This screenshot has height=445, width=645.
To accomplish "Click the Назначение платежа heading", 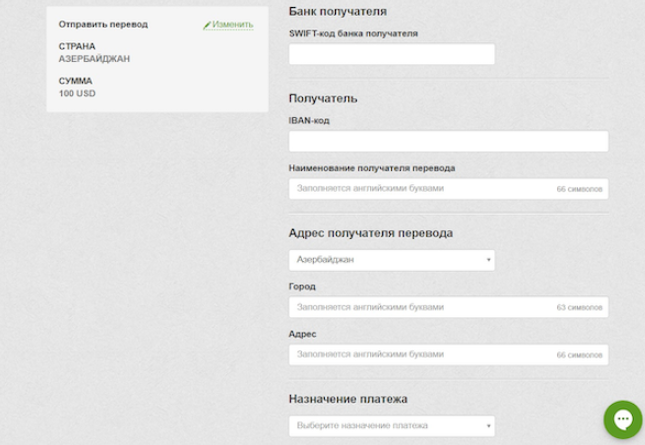I will pos(347,399).
